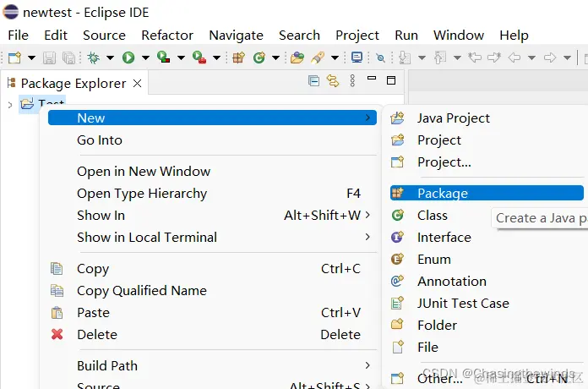Choose Go Into from the context menu

pos(212,140)
